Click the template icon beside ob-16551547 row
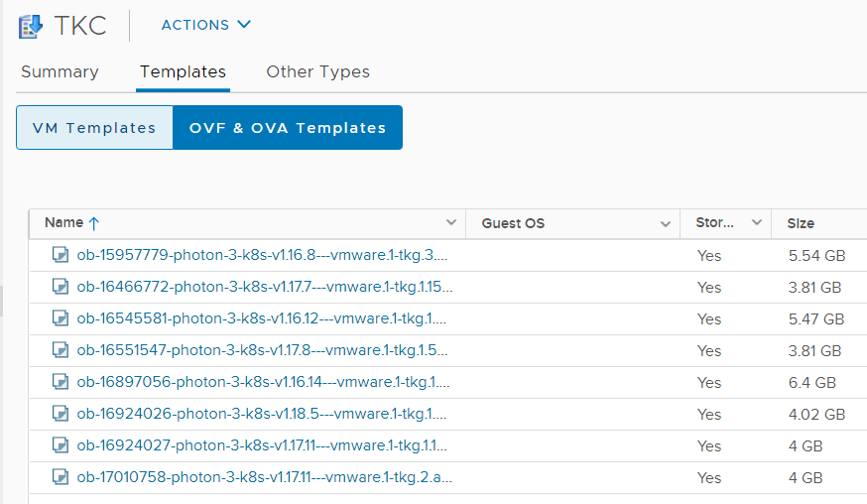Image resolution: width=867 pixels, height=504 pixels. 61,350
